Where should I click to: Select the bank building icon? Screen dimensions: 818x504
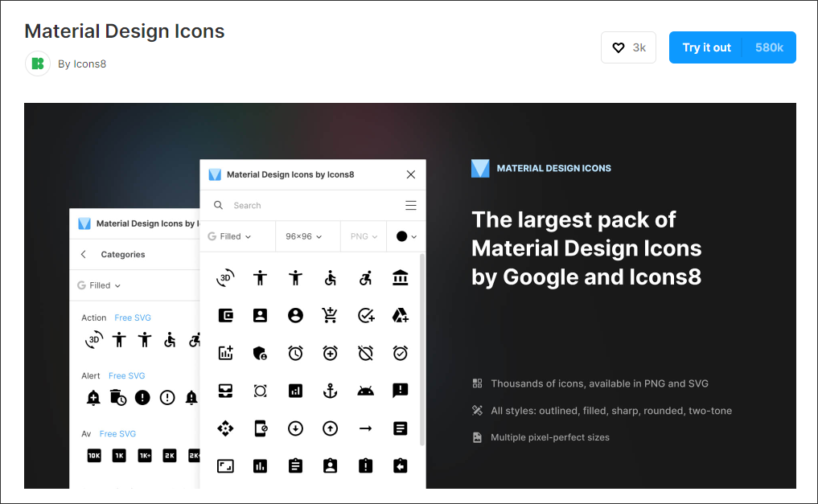400,278
